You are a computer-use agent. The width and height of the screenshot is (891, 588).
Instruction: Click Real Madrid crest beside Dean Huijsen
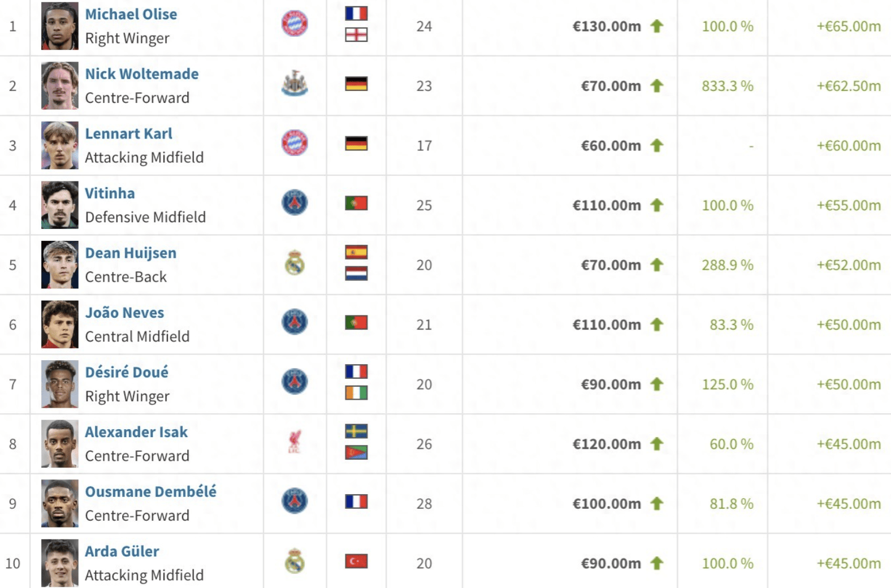[x=295, y=263]
